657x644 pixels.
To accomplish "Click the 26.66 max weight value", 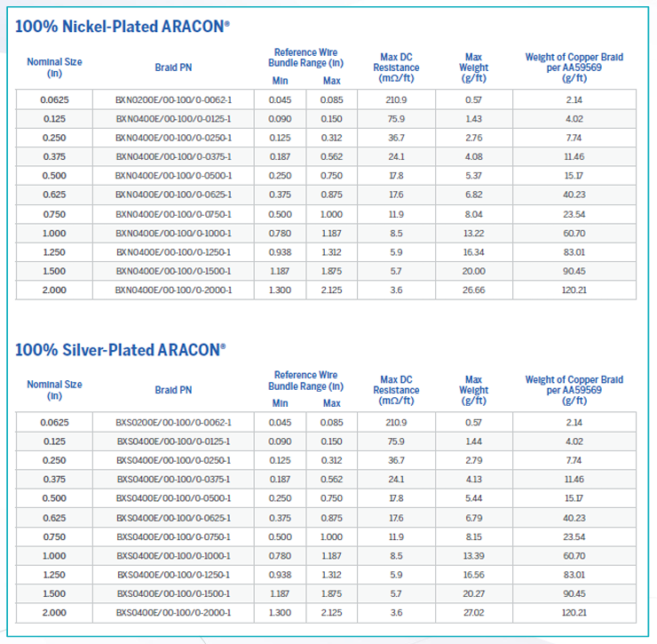I will [473, 290].
